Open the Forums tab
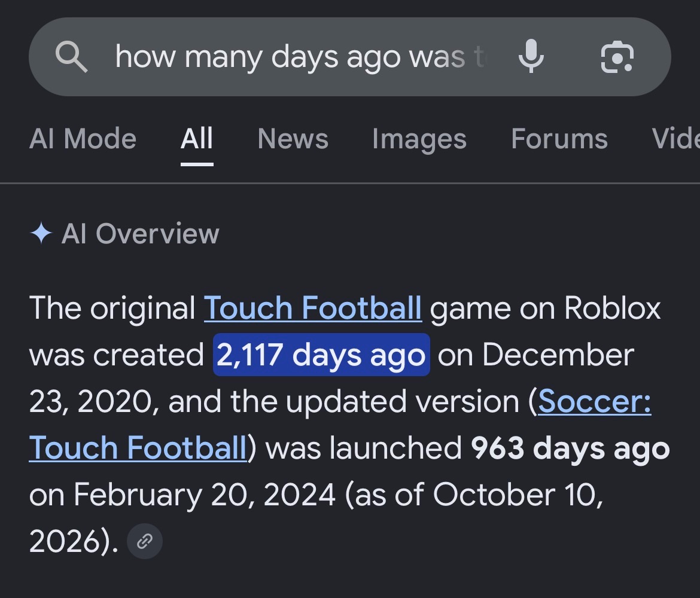This screenshot has width=700, height=598. [x=559, y=138]
